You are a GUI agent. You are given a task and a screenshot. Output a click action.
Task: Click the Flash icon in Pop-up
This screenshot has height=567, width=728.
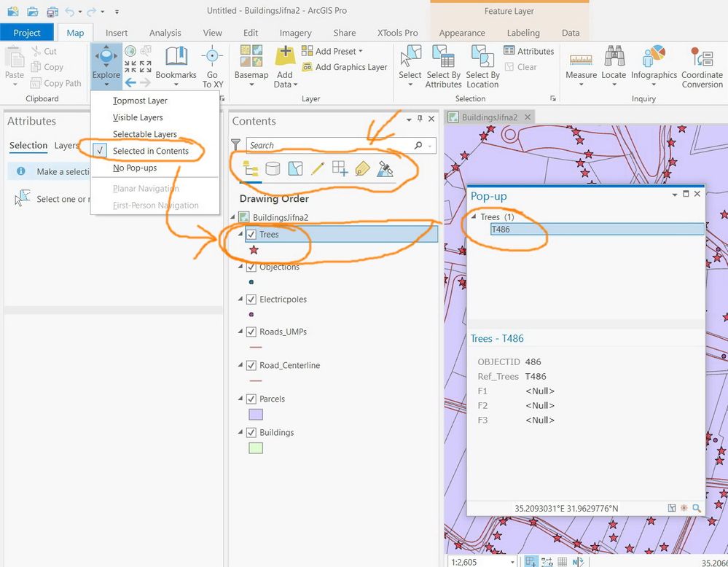tap(684, 509)
